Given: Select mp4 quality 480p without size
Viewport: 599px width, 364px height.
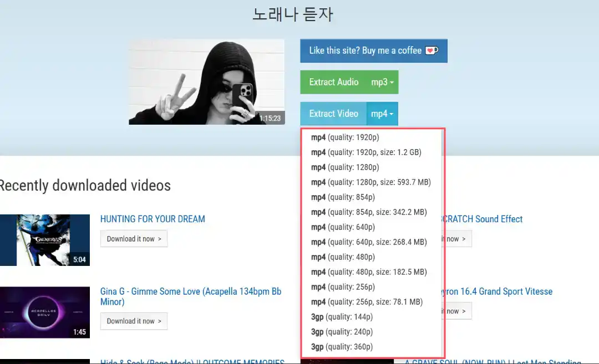Looking at the screenshot, I should coord(343,257).
